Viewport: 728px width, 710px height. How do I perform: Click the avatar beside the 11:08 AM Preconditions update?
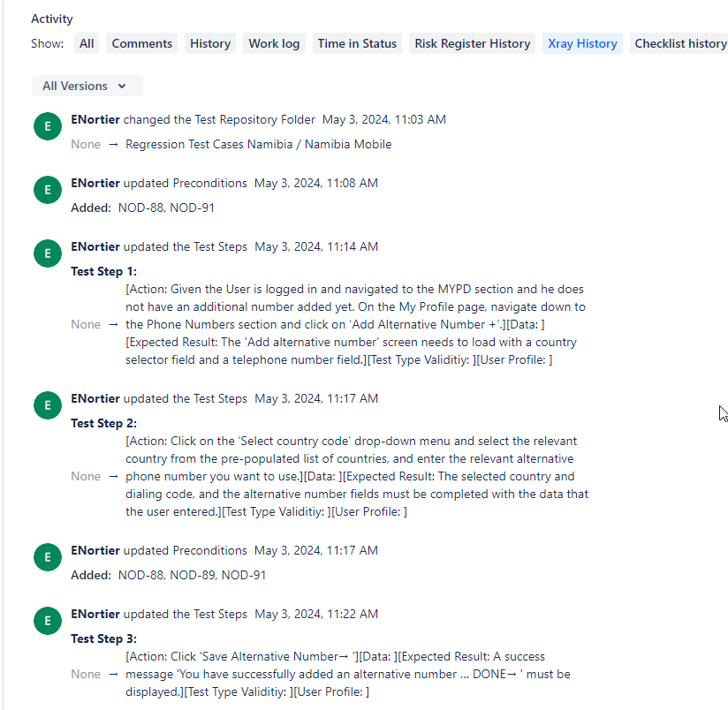(47, 190)
